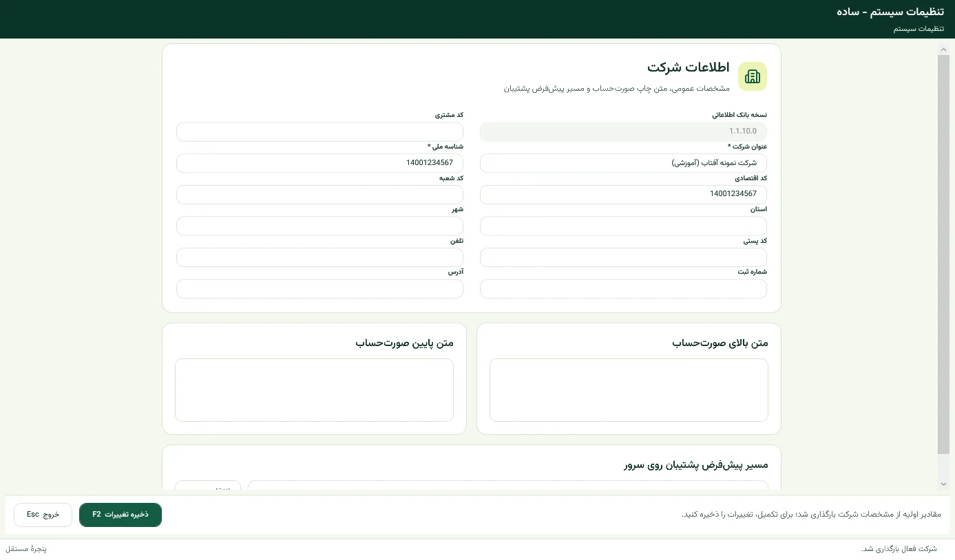955x560 pixels.
Task: Click the vertical scrollbar thumb
Action: tap(943, 255)
